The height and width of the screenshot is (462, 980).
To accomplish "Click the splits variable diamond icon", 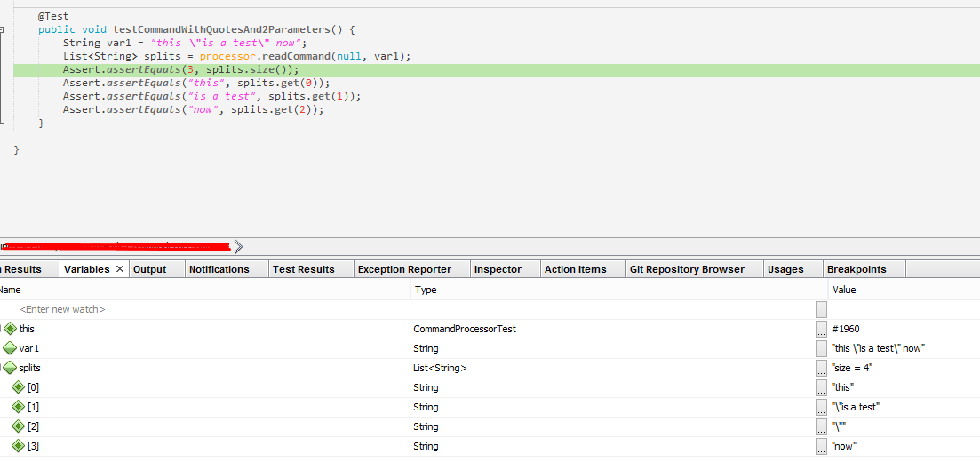I will 10,368.
